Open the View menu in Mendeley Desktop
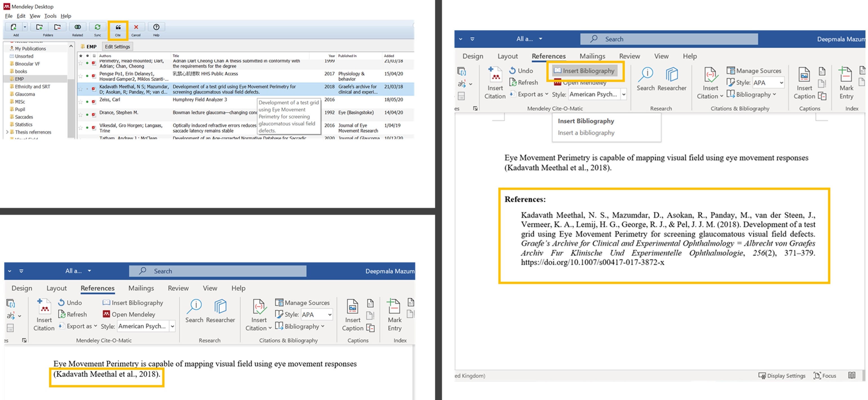This screenshot has width=868, height=400. (x=35, y=16)
